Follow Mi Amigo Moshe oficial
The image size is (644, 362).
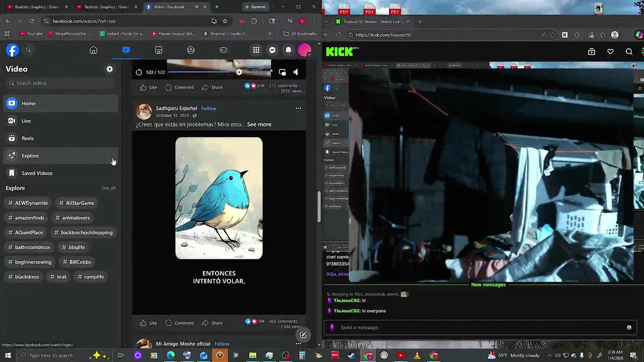(222, 344)
